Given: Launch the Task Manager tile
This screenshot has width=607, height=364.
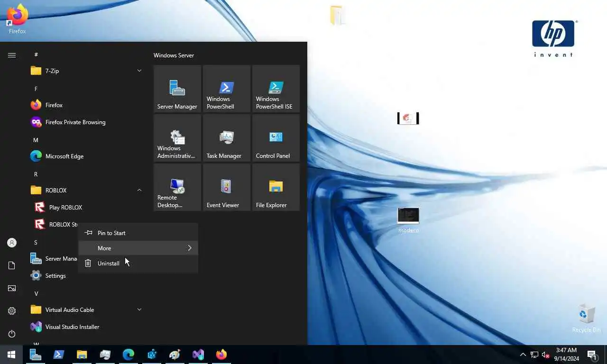Looking at the screenshot, I should point(227,138).
